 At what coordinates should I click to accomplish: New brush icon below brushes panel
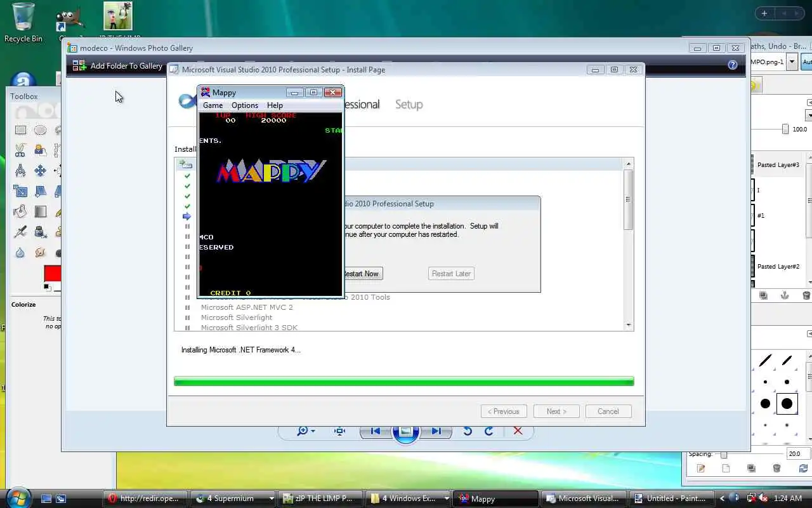pos(726,469)
